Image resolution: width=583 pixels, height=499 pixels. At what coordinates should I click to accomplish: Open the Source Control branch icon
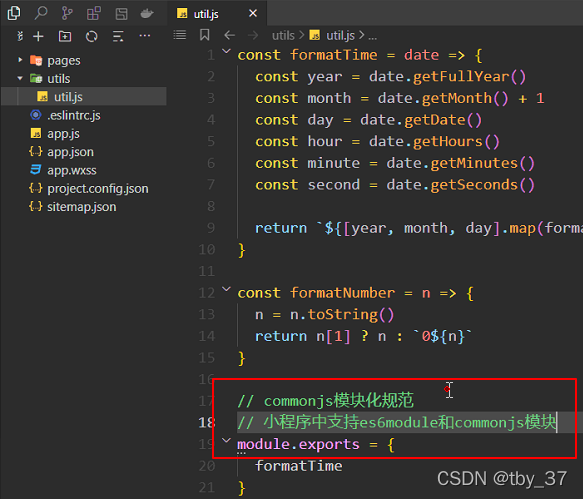pyautogui.click(x=67, y=13)
